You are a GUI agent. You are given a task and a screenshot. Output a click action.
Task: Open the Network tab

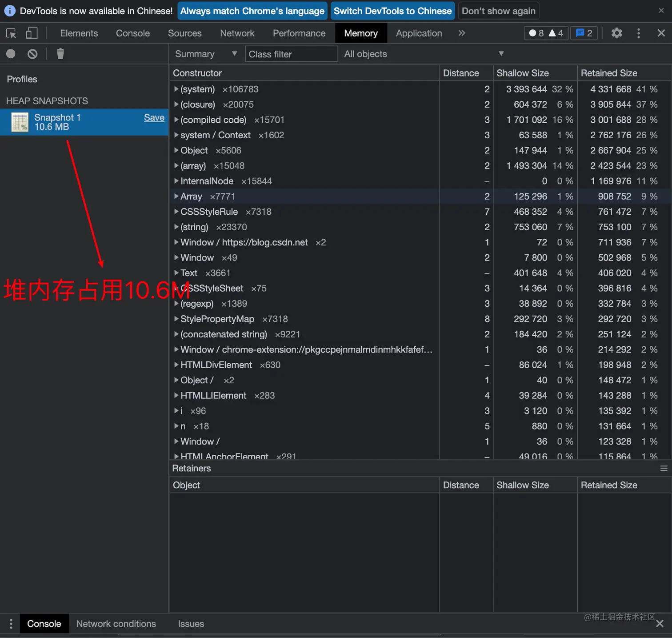tap(237, 33)
